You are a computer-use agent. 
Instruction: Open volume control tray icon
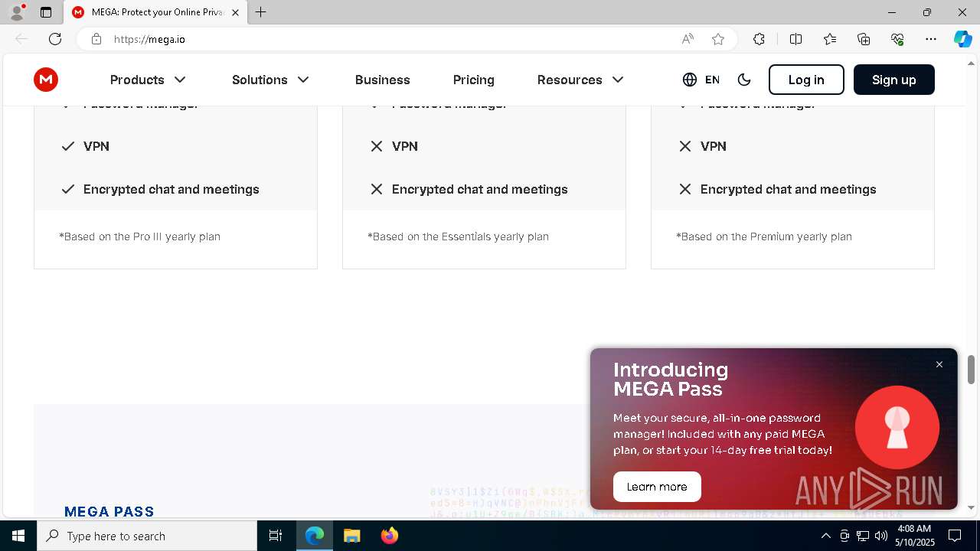pyautogui.click(x=880, y=536)
